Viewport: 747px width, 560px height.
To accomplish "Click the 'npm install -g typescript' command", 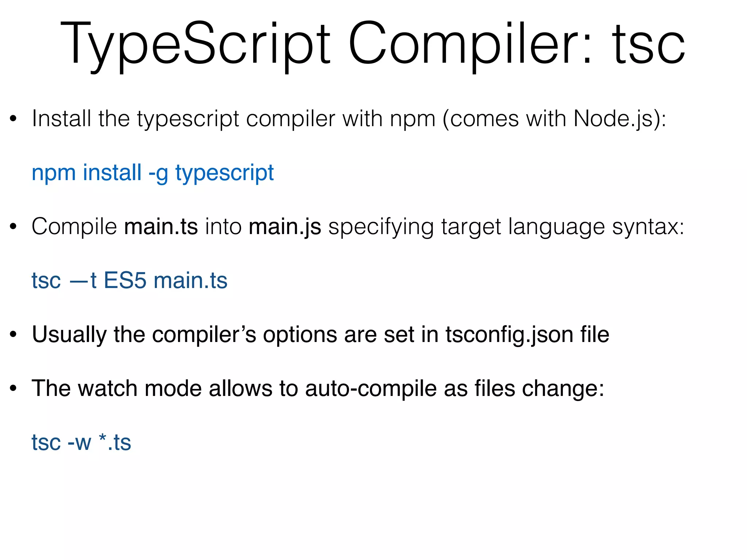I will (x=152, y=173).
